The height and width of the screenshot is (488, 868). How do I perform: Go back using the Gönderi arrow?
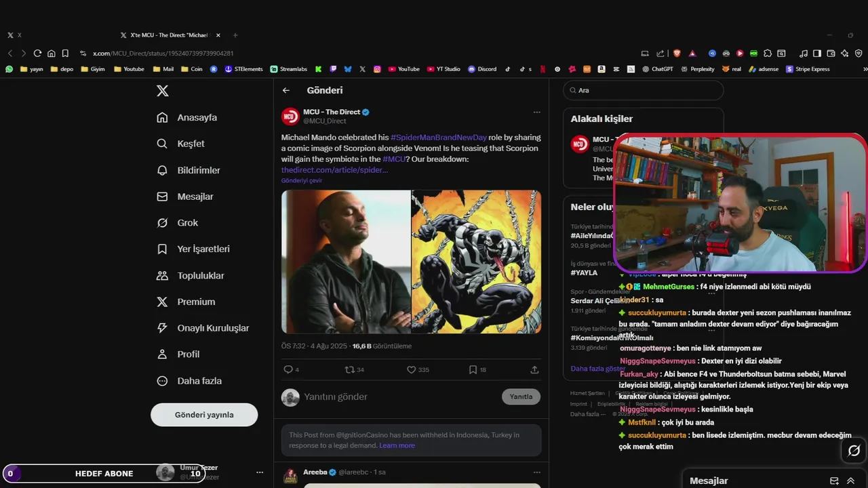(286, 90)
